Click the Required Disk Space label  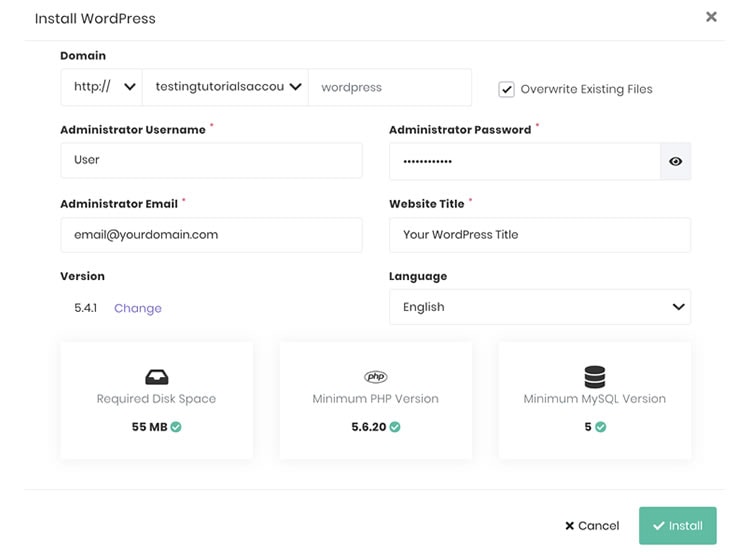[x=156, y=399]
